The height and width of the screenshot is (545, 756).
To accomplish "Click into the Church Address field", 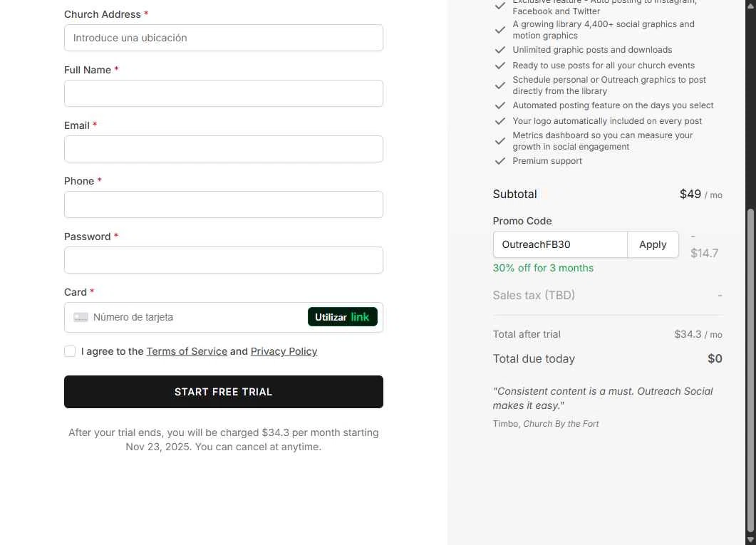I will click(224, 38).
